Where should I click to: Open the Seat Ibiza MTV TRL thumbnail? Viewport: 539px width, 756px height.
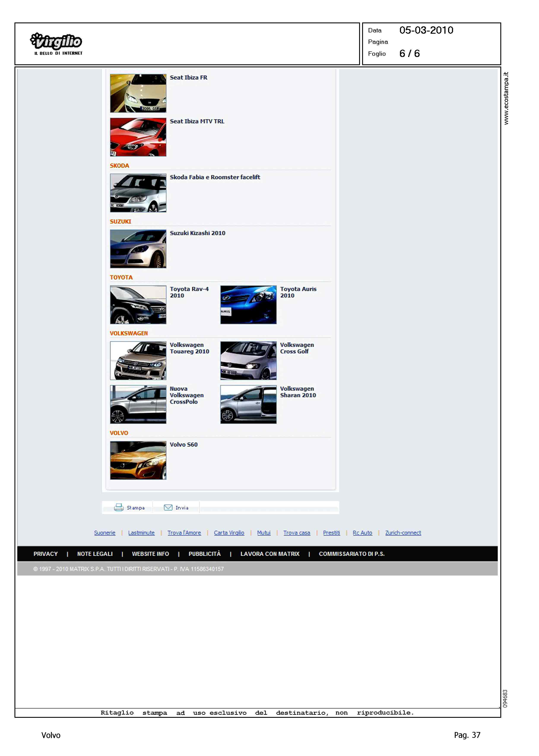pyautogui.click(x=138, y=137)
